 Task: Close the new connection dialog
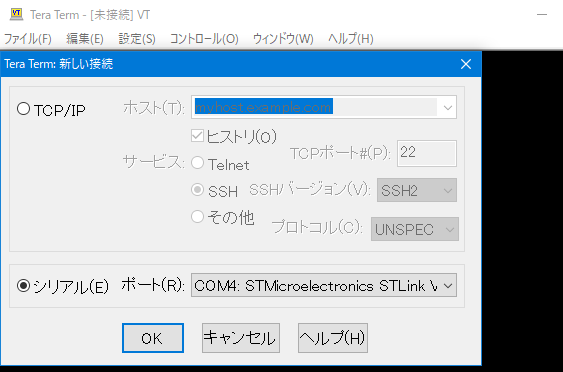(x=466, y=64)
